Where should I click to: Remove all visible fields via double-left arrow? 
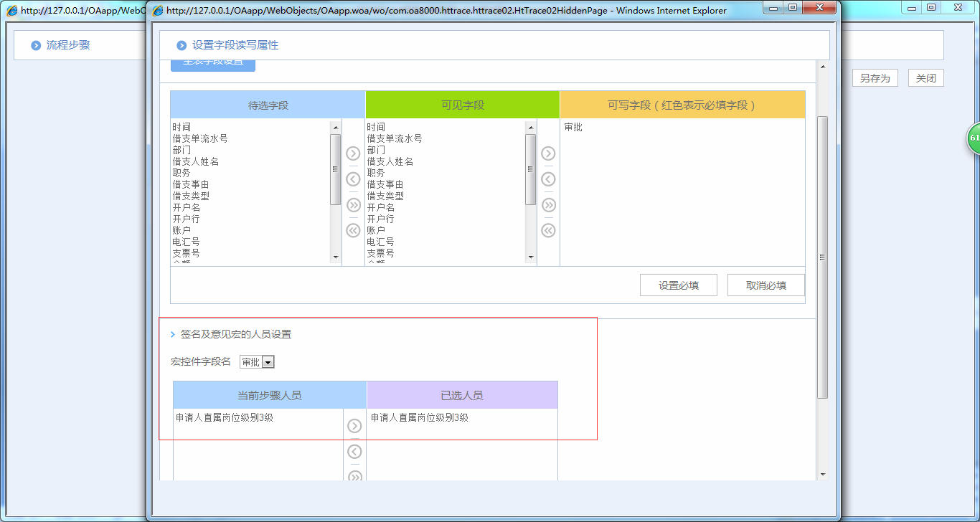pos(352,230)
